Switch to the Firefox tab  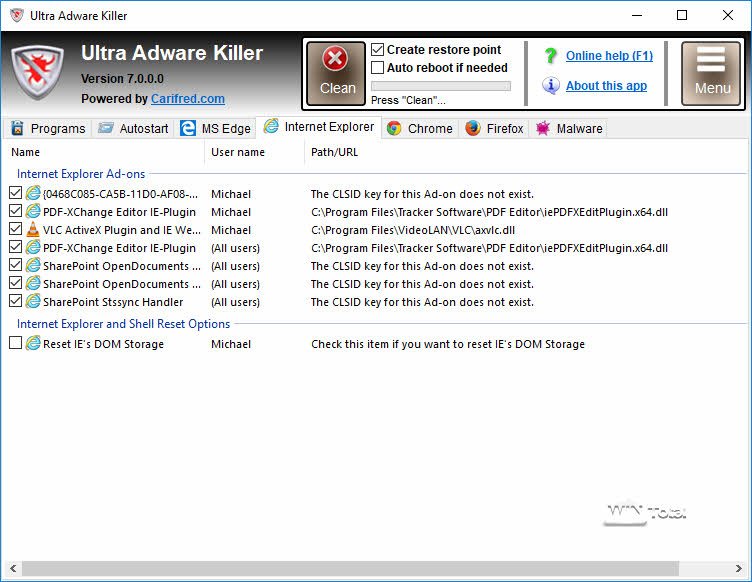point(494,128)
